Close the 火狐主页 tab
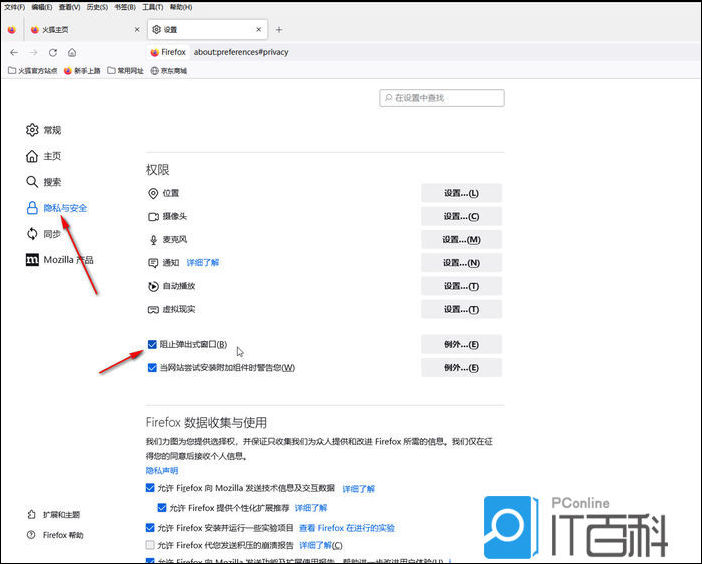Image resolution: width=702 pixels, height=564 pixels. [x=137, y=30]
